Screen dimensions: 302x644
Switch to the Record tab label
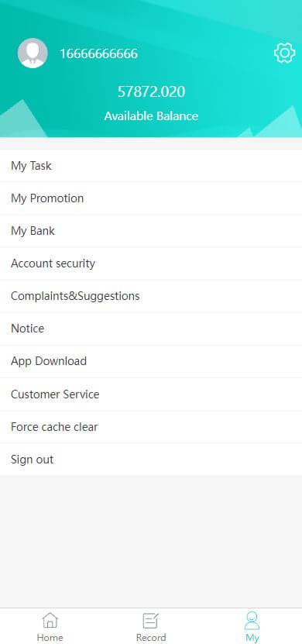pos(151,638)
